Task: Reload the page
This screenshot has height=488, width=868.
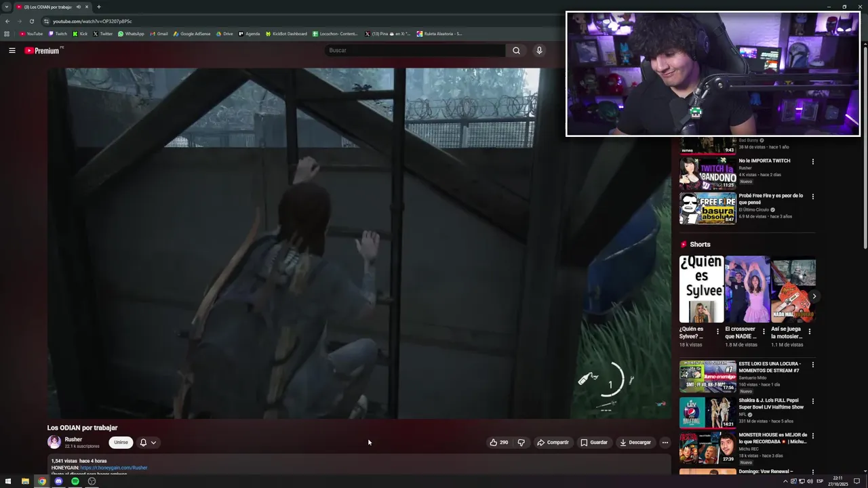Action: tap(31, 21)
